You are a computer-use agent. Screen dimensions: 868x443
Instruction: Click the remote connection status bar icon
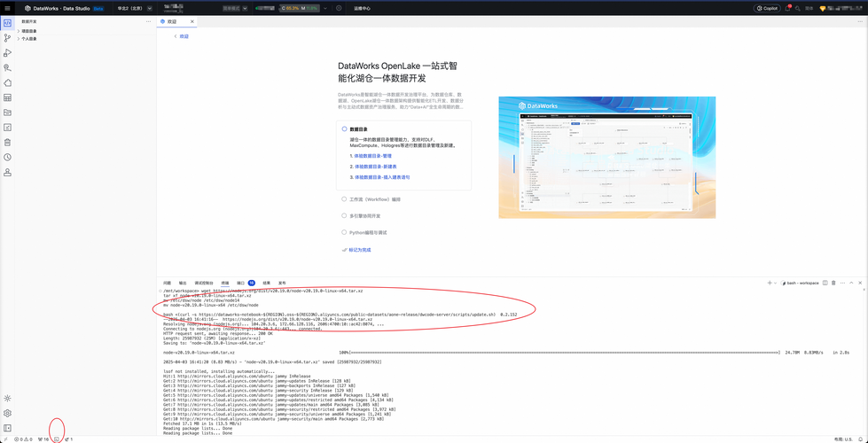[5, 439]
